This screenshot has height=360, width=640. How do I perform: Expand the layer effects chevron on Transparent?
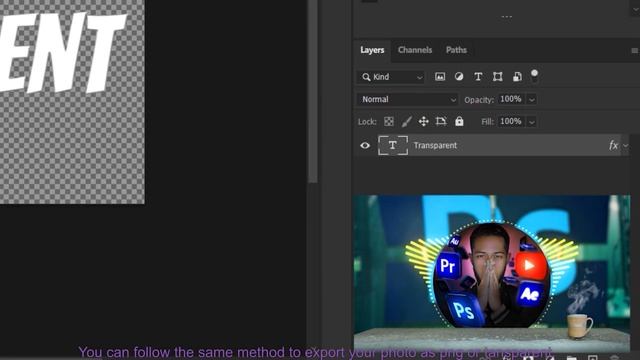tap(625, 146)
